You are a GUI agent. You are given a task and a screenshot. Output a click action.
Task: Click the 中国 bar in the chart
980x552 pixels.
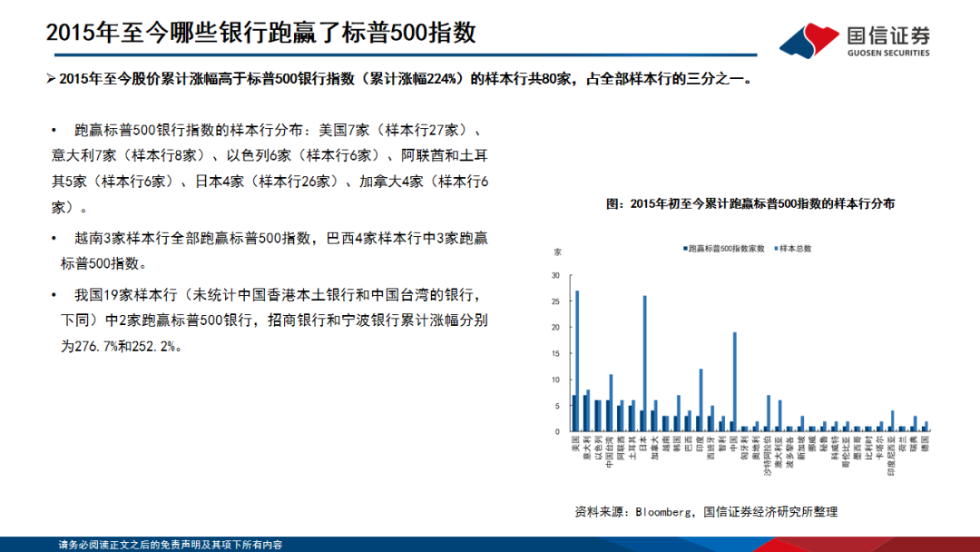coord(733,381)
